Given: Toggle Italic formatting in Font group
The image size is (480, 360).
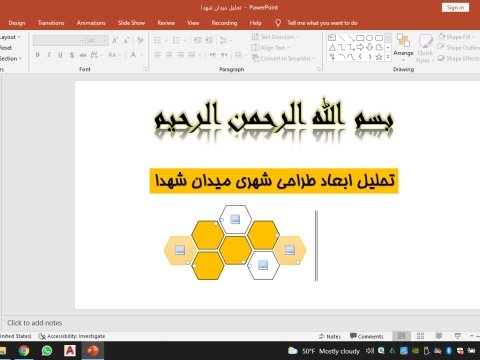Looking at the screenshot, I should coord(49,55).
